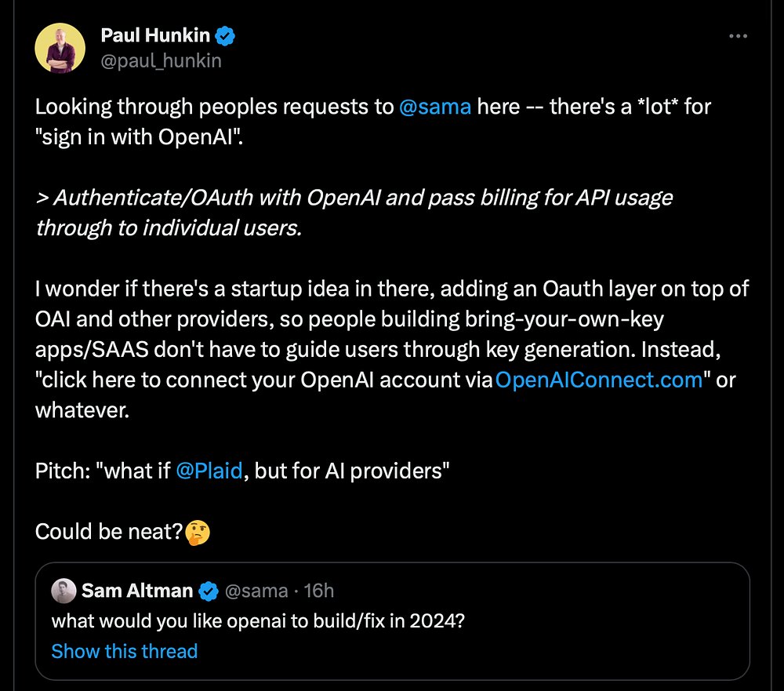This screenshot has height=691, width=784.
Task: Open the OpenAIConnect.com link
Action: click(x=599, y=380)
